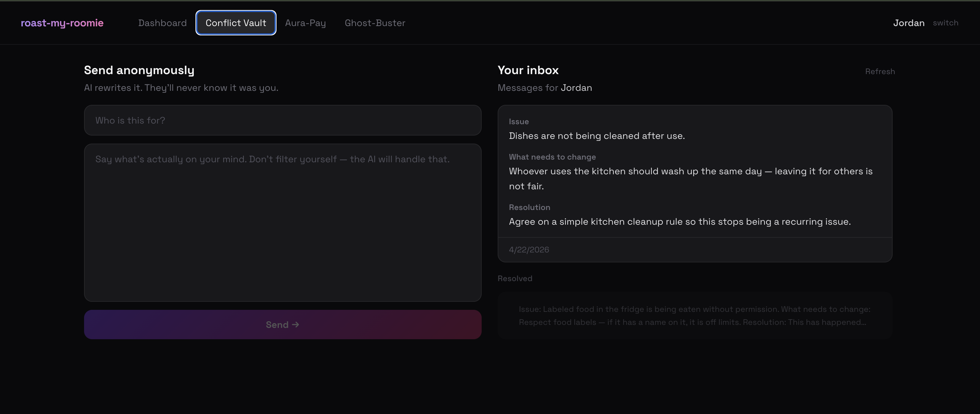The width and height of the screenshot is (980, 414).
Task: Select the Conflict Vault tab
Action: pos(235,23)
